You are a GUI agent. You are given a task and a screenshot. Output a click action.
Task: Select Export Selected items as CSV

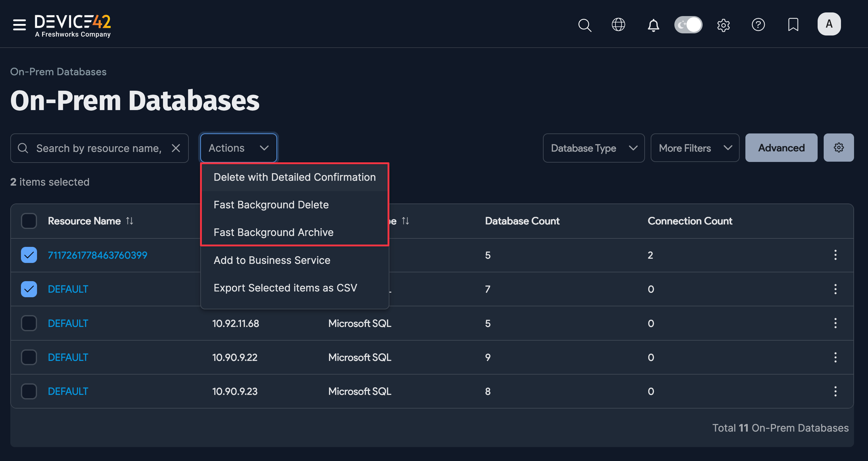285,288
